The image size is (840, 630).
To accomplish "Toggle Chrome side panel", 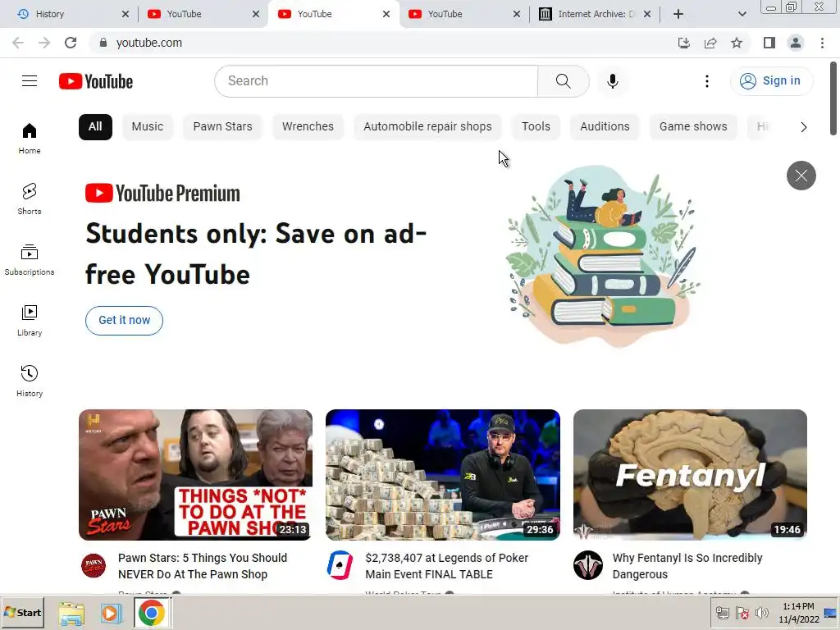I will coord(769,43).
